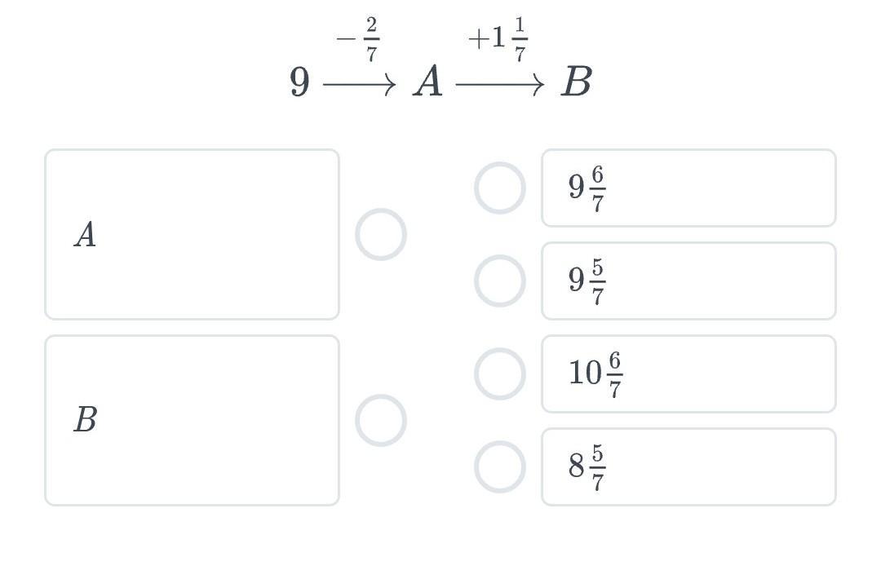Click the left card labeled A

click(193, 234)
